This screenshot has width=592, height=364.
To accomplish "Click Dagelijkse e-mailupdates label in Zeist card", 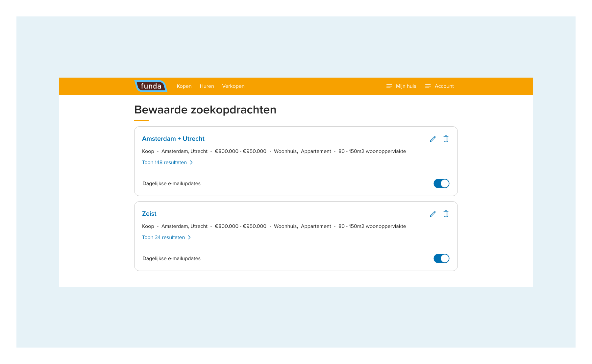I will [x=171, y=258].
